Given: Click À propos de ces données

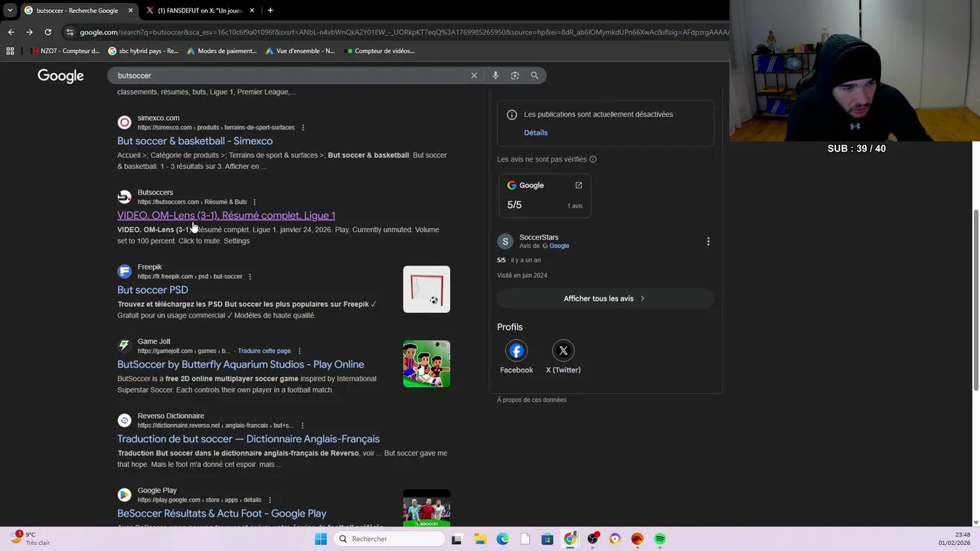Looking at the screenshot, I should (531, 400).
